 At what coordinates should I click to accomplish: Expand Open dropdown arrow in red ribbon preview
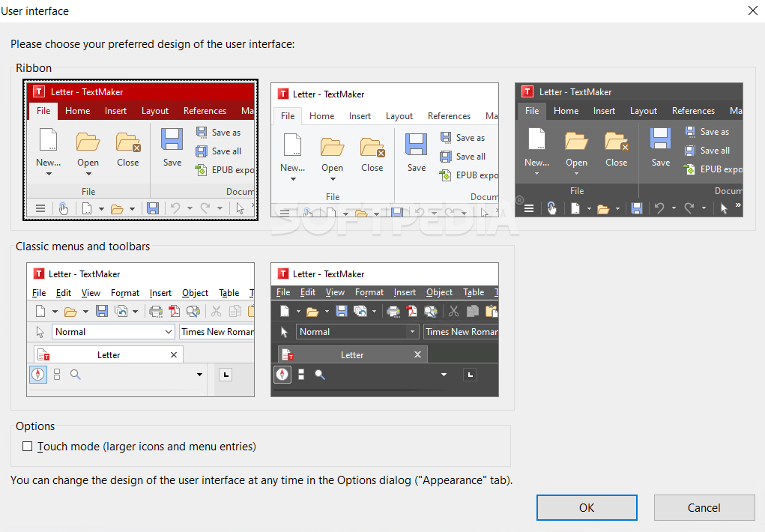(88, 174)
